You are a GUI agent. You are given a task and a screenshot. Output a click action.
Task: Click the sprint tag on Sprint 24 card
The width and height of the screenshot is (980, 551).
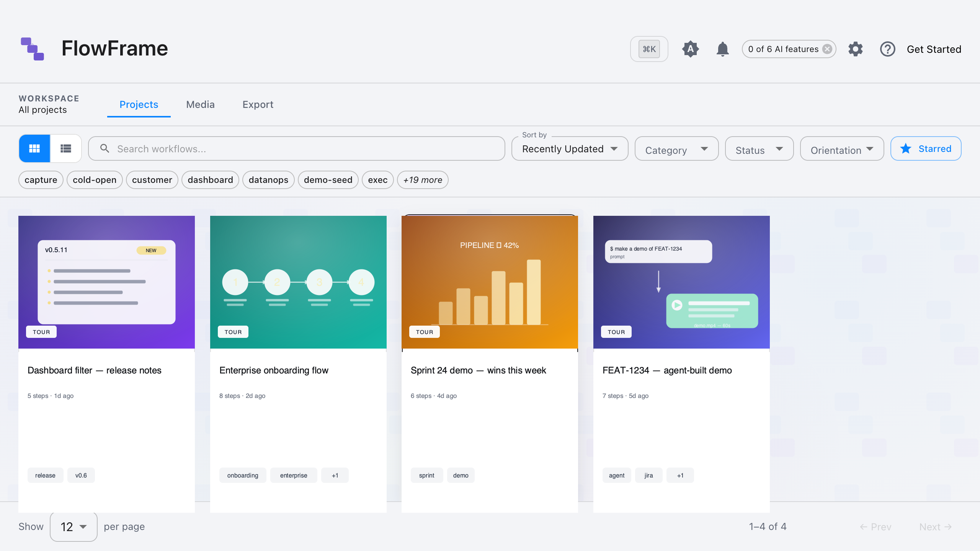427,475
